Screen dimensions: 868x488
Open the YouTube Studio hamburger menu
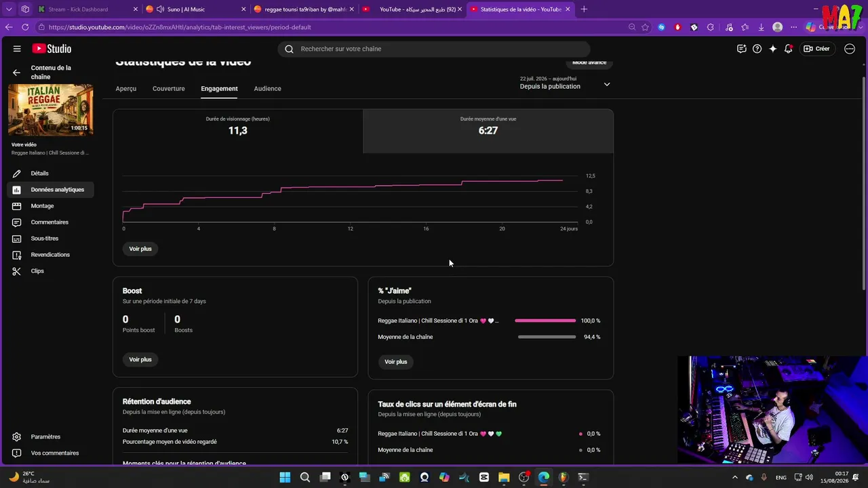pyautogui.click(x=17, y=49)
